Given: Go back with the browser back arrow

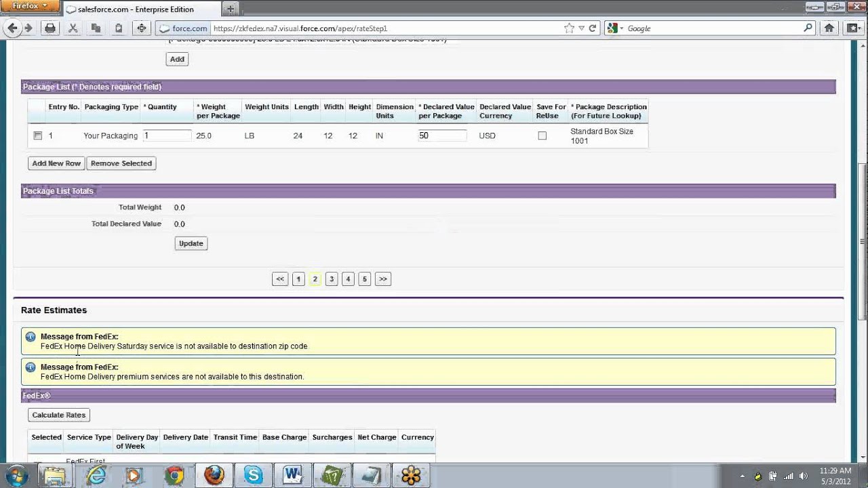Looking at the screenshot, I should [x=12, y=28].
